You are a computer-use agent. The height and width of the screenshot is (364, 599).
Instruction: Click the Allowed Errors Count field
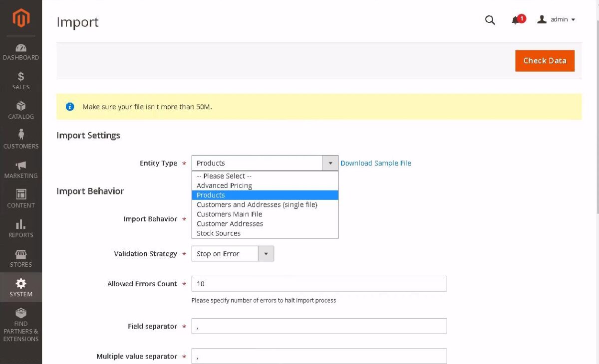[319, 284]
